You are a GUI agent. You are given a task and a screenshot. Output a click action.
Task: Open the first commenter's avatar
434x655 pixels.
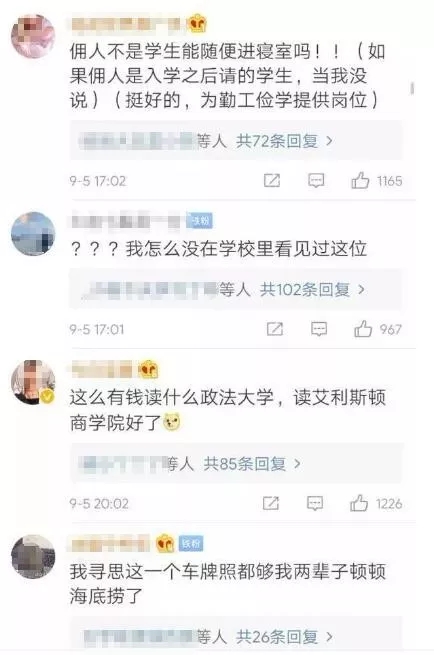coord(33,36)
